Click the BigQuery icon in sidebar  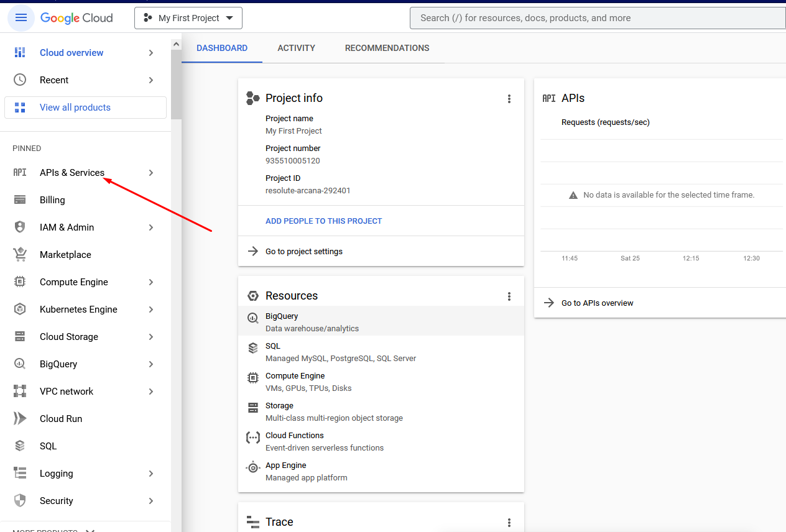[20, 364]
